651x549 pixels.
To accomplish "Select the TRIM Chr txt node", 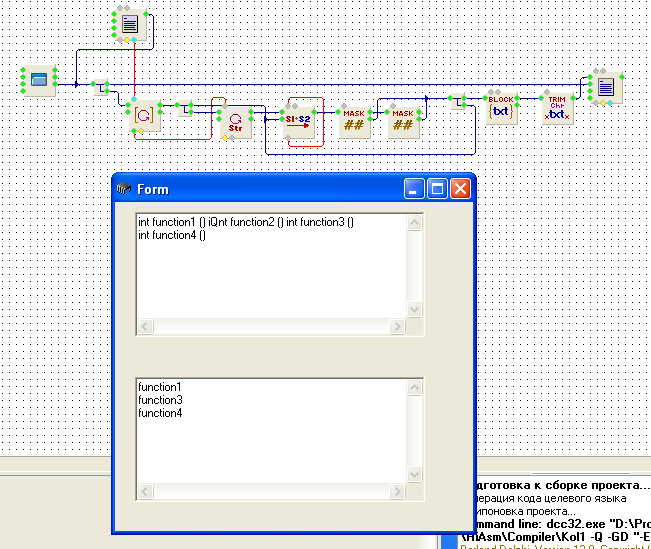I will [556, 109].
